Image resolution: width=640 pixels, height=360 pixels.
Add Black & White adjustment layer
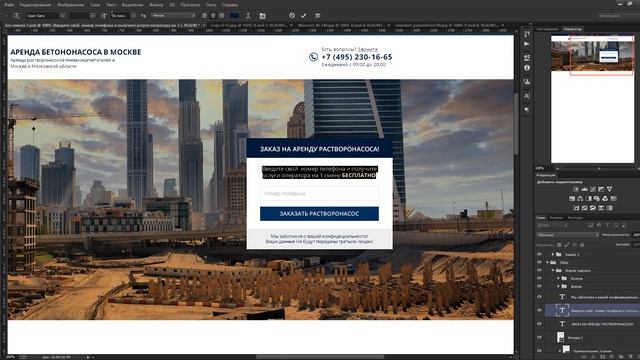tap(589, 199)
